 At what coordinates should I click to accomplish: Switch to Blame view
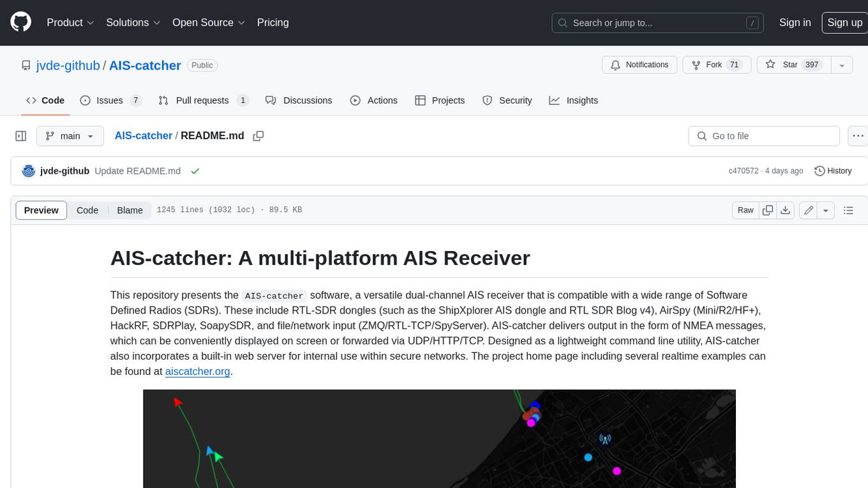click(130, 210)
